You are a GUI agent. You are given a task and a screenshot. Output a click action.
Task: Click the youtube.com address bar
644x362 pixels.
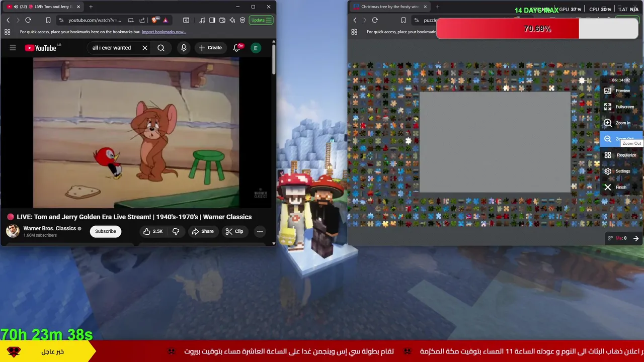(x=95, y=20)
